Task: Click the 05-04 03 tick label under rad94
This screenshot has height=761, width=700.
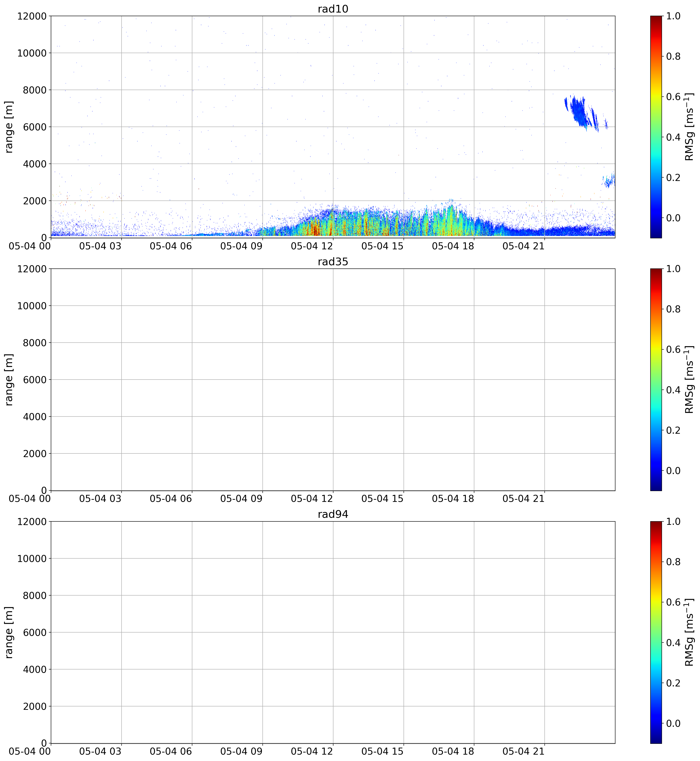Action: click(100, 751)
